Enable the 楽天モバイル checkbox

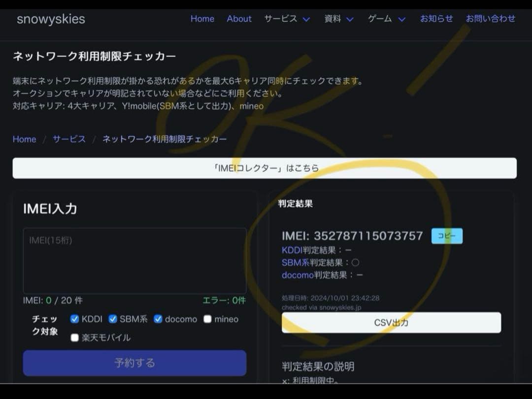tap(75, 338)
